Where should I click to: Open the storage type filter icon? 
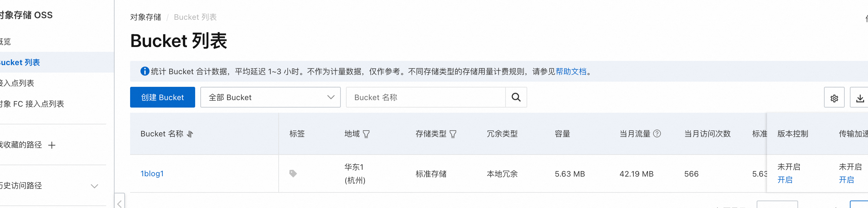(x=453, y=134)
